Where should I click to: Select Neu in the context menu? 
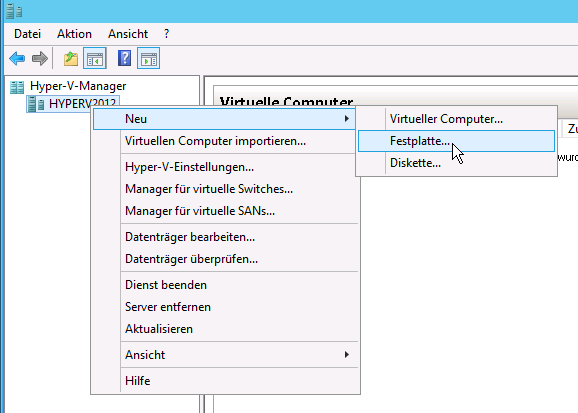point(224,119)
